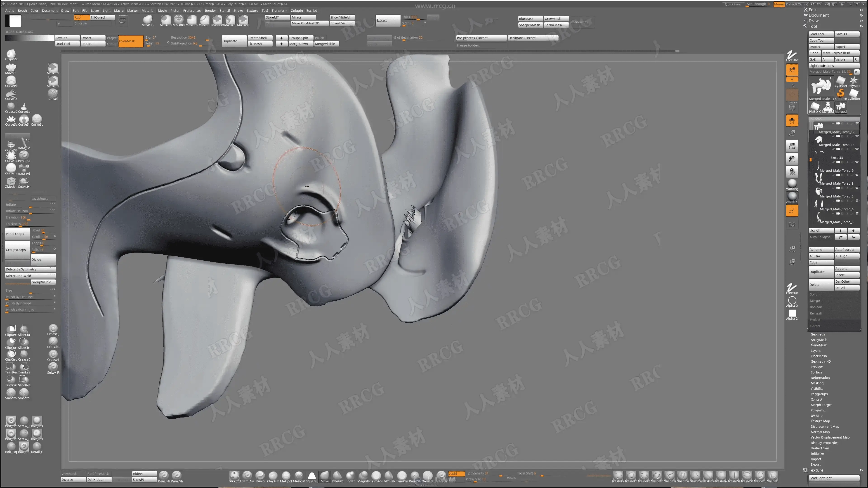Open the Stroke menu
The image size is (868, 488).
[x=238, y=10]
